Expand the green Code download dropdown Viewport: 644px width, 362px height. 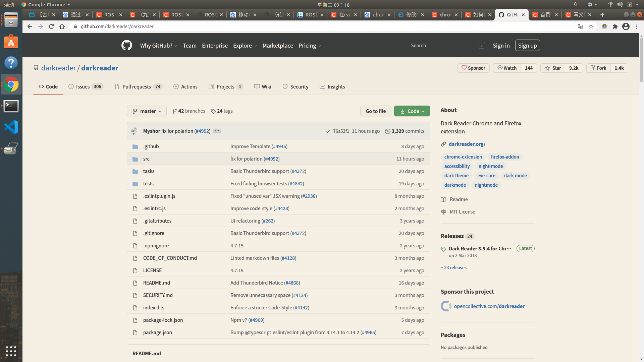click(412, 111)
